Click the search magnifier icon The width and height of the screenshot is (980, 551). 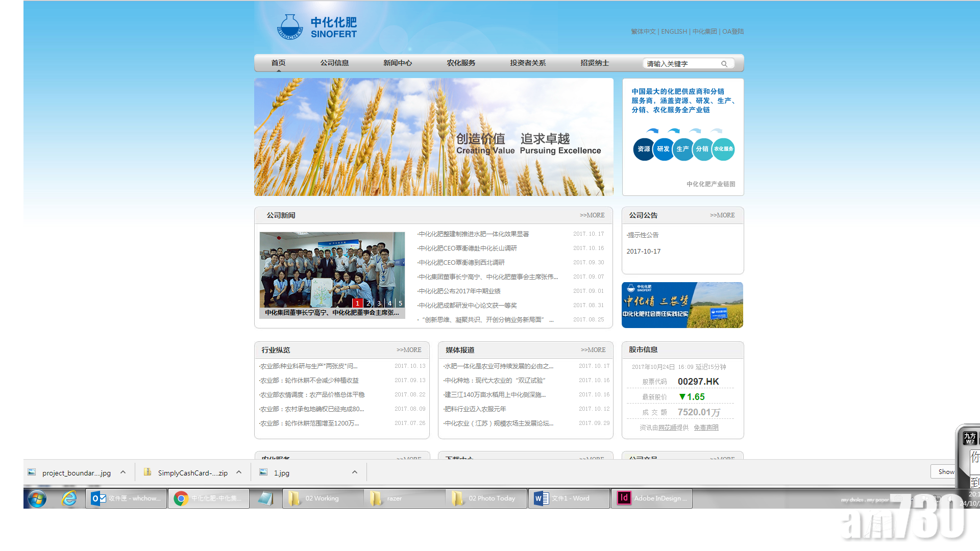coord(724,64)
